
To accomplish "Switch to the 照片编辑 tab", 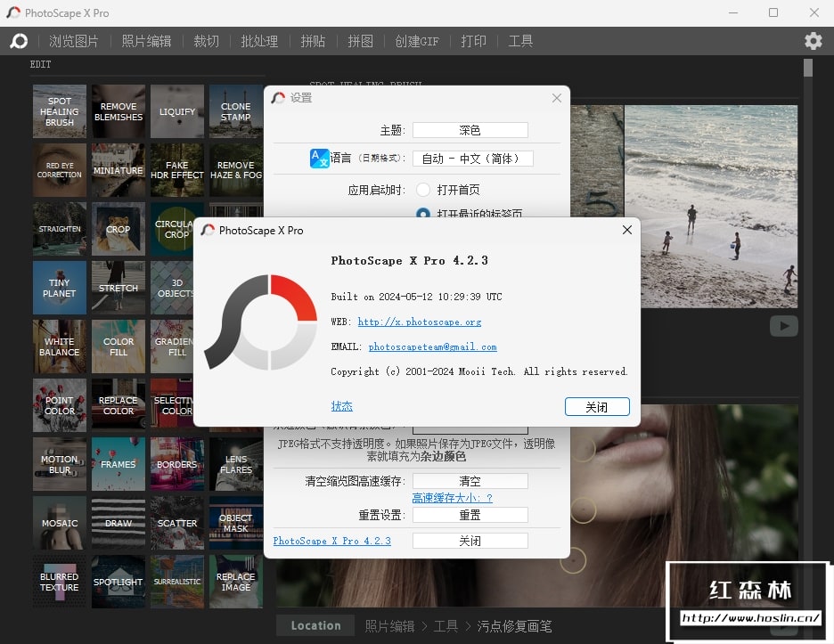I will [146, 41].
